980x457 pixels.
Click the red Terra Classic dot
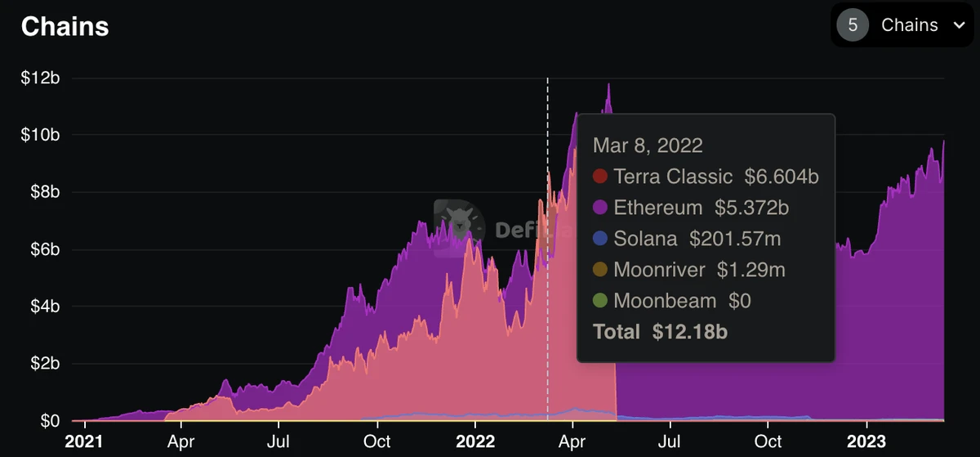[600, 177]
